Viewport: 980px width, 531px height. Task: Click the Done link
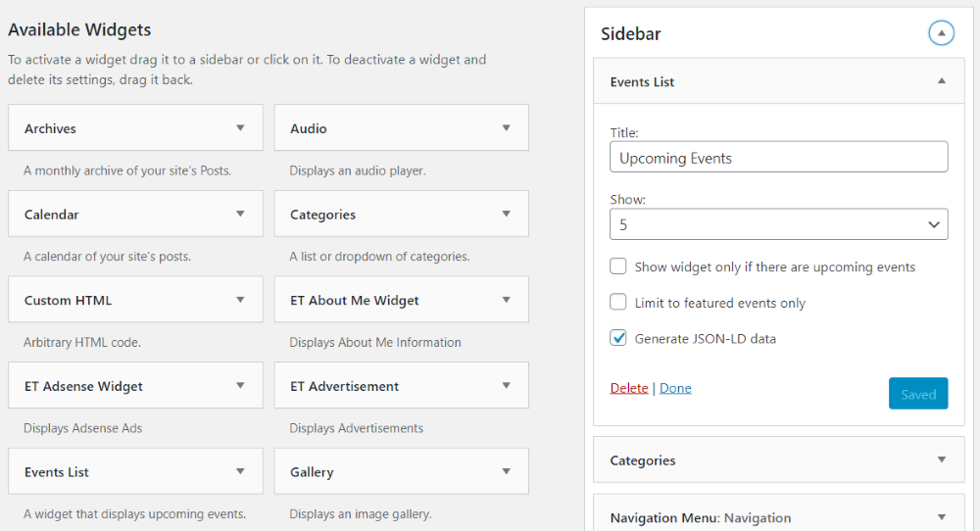(675, 388)
